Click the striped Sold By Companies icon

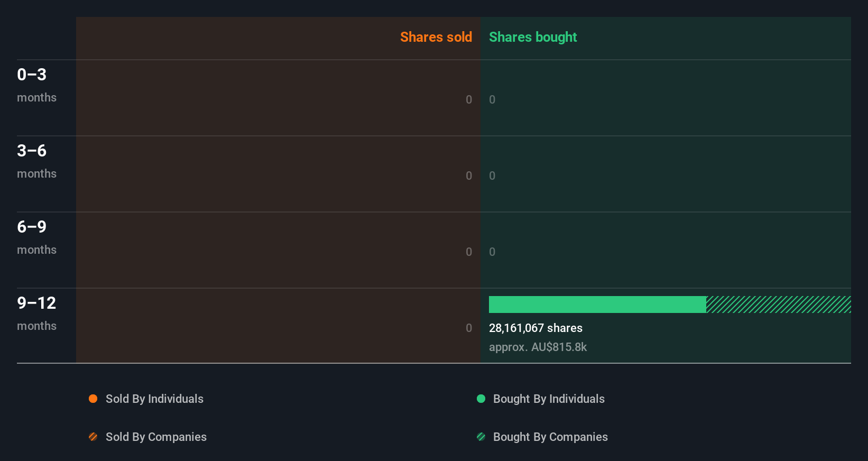93,437
